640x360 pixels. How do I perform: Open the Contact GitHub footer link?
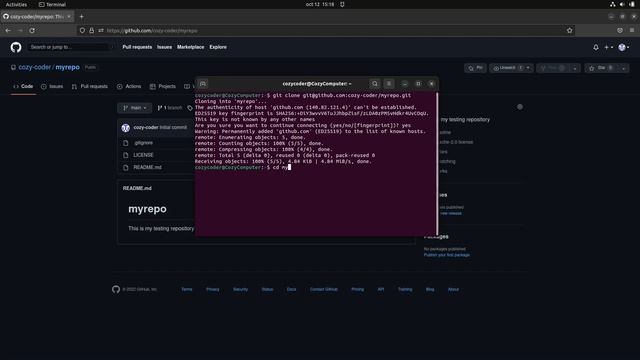click(324, 289)
